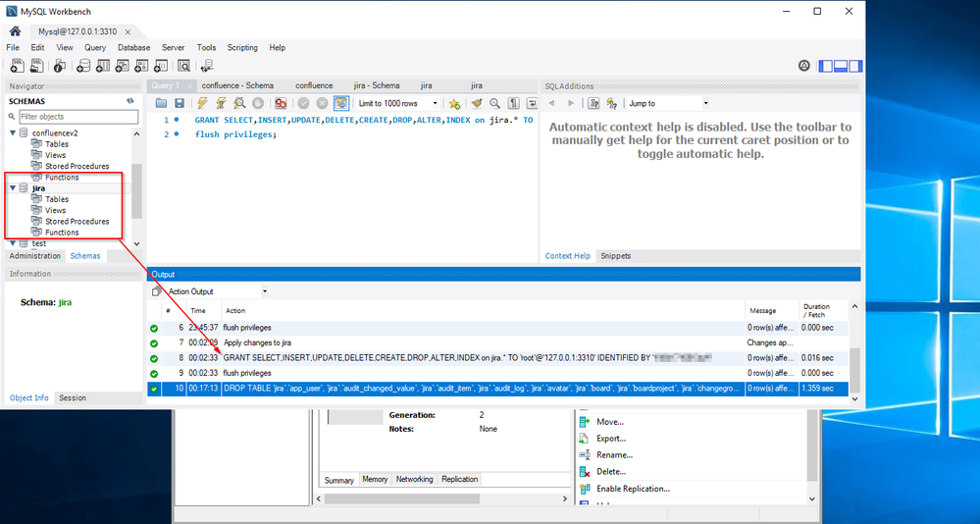Toggle the stop-on-error script execution button

(x=281, y=103)
